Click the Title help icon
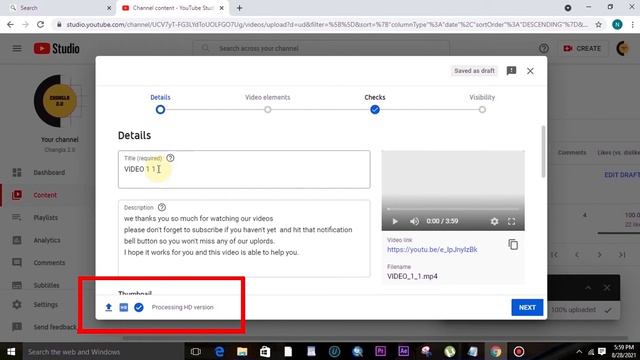Viewport: 640px width, 360px height. click(x=170, y=158)
